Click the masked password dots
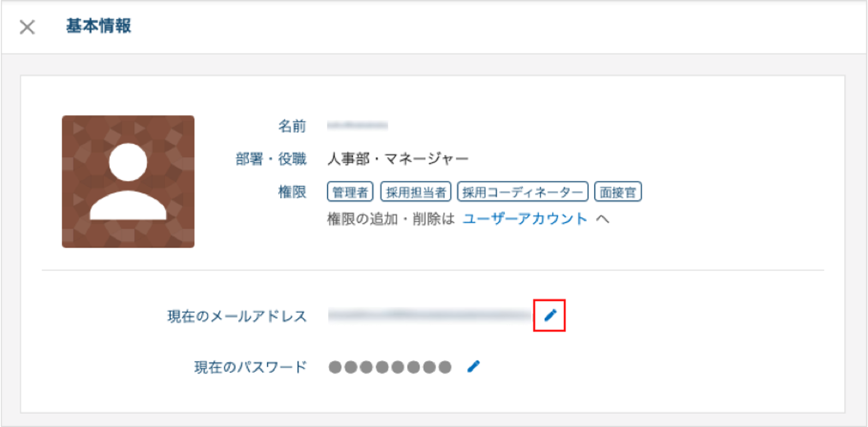Screen dimensions: 868x427 (390, 367)
